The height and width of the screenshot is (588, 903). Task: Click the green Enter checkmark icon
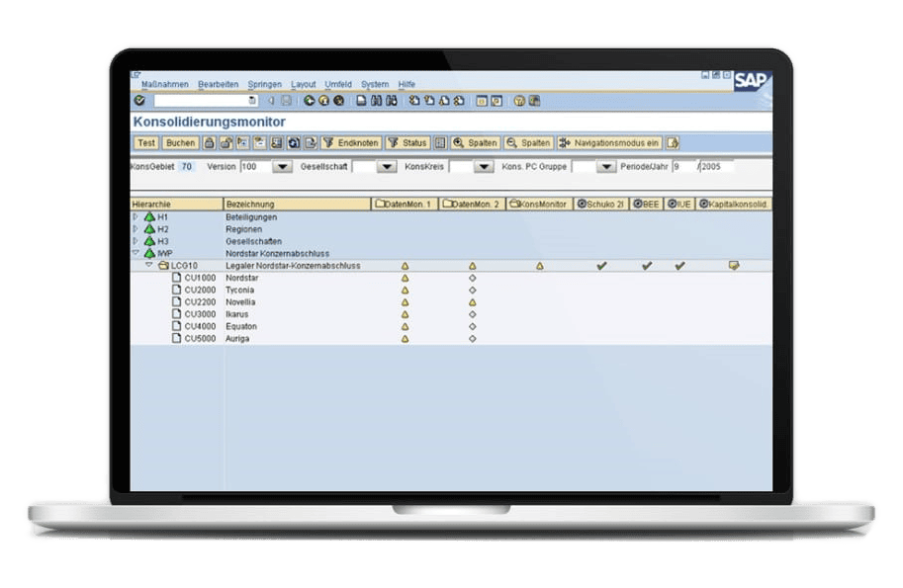click(x=138, y=101)
